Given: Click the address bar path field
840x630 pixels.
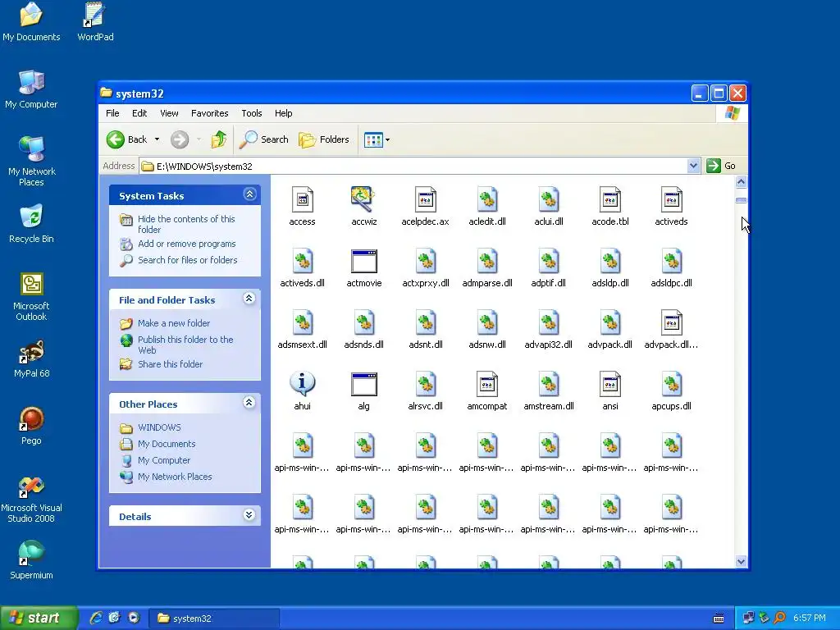Looking at the screenshot, I should (x=413, y=166).
